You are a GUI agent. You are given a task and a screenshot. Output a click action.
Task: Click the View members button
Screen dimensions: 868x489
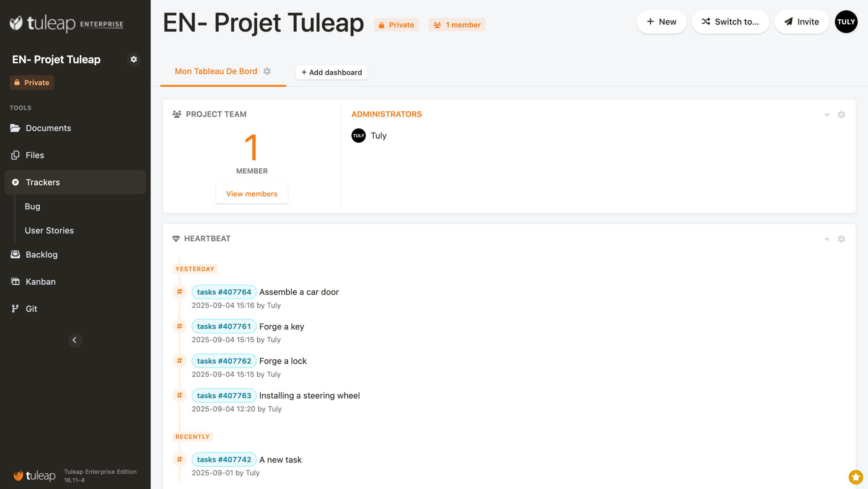(252, 194)
